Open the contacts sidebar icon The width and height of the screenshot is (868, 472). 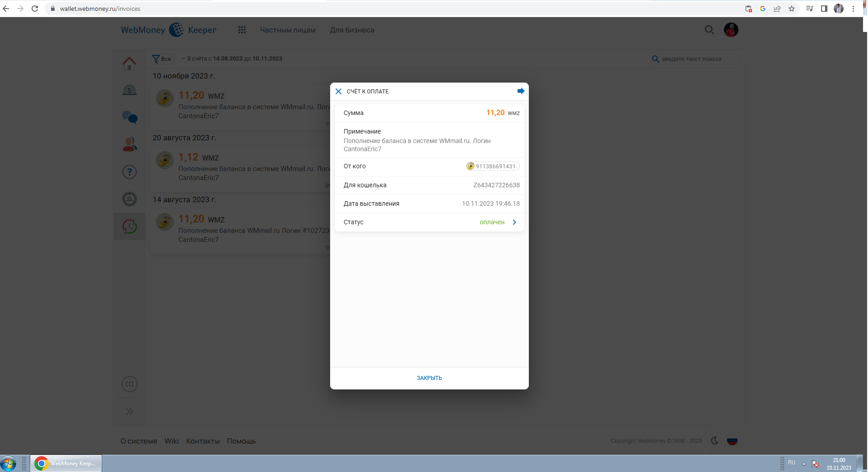coord(130,144)
